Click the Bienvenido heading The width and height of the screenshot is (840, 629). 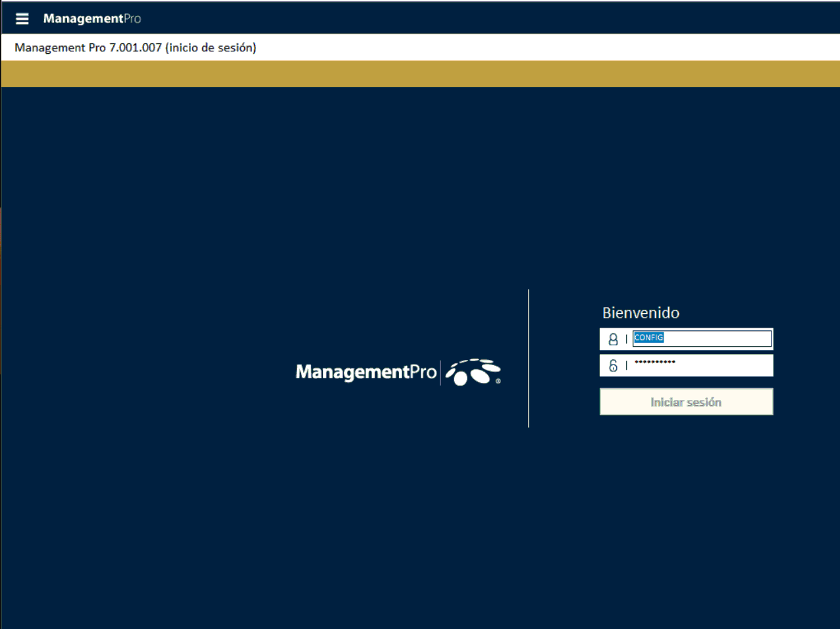coord(641,313)
